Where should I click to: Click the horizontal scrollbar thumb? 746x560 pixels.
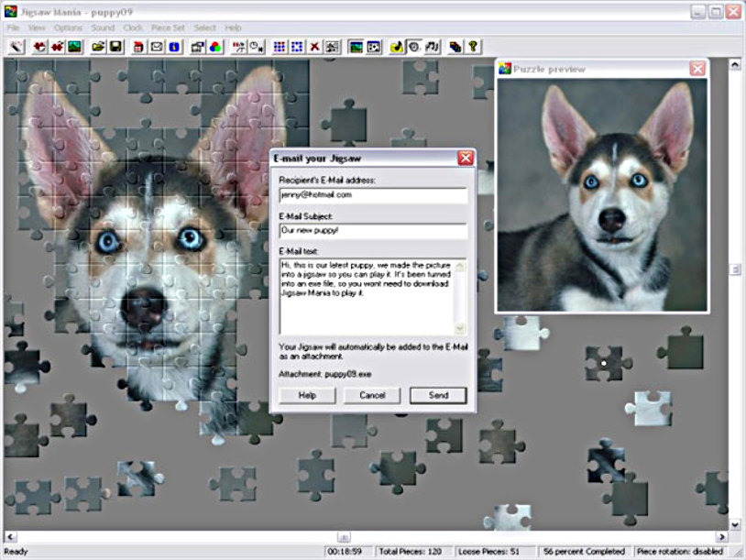344,537
